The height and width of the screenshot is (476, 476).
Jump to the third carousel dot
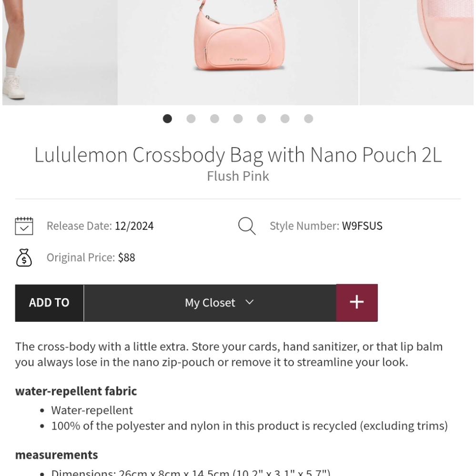[214, 119]
